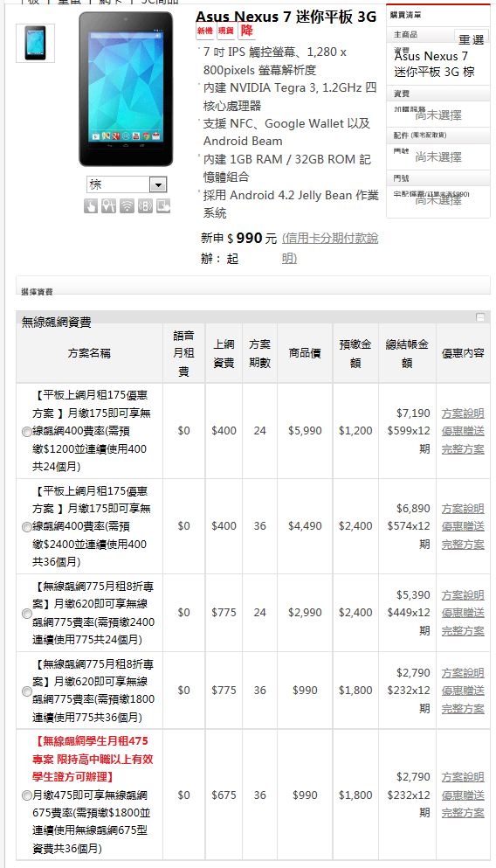
Task: Click the $2,990 product price cell
Action: click(x=305, y=613)
